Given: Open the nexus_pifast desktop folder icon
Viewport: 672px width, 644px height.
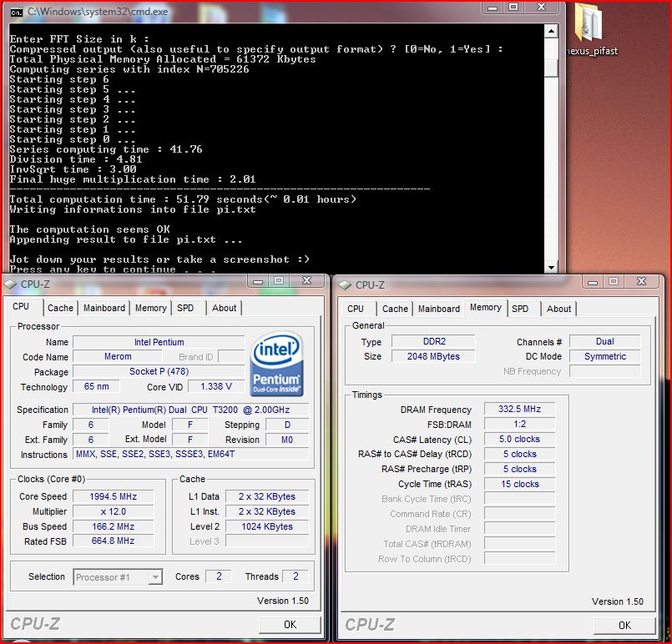Looking at the screenshot, I should click(x=593, y=28).
